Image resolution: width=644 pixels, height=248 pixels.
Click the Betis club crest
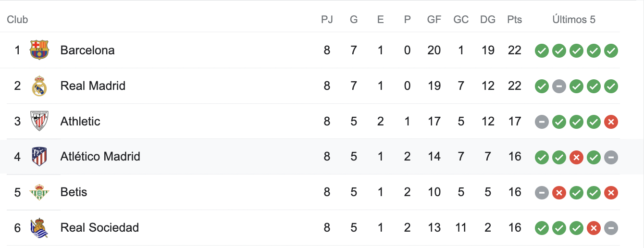click(x=39, y=192)
